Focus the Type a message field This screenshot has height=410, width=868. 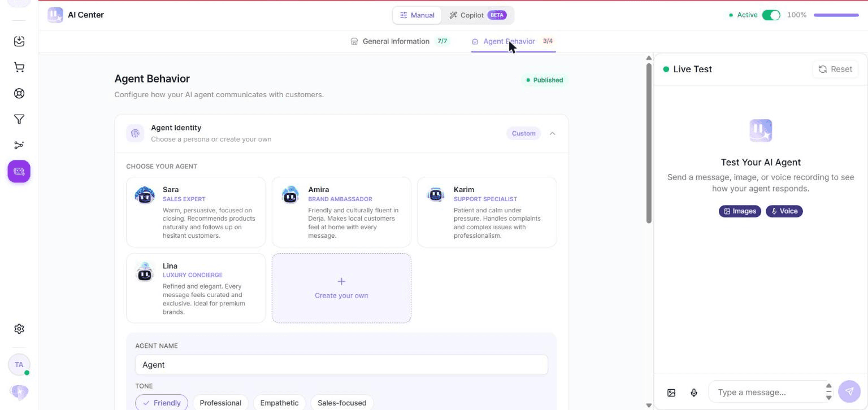click(771, 392)
